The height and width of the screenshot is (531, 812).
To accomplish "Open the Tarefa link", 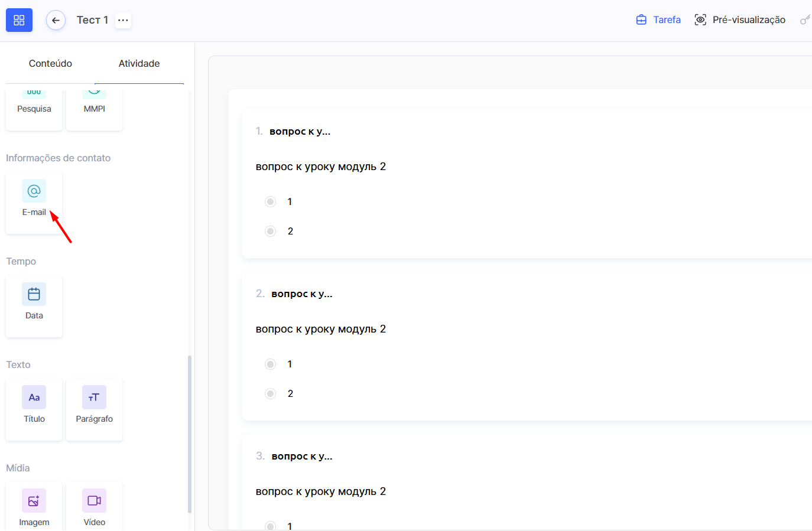I will [x=658, y=20].
